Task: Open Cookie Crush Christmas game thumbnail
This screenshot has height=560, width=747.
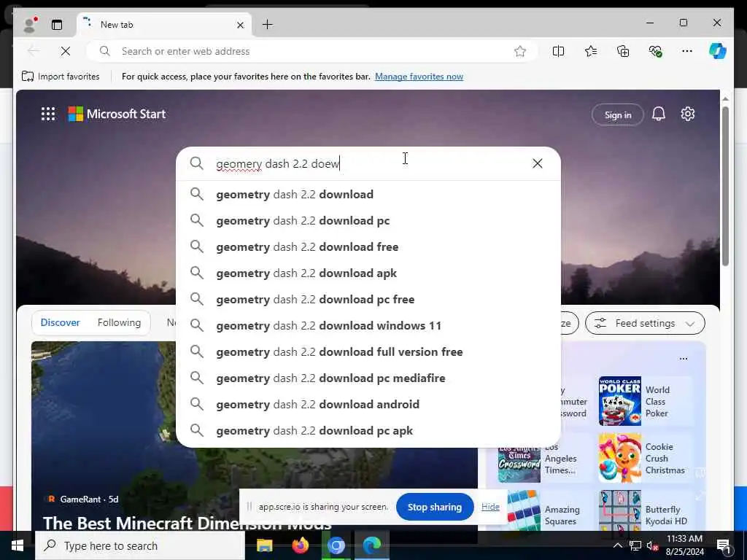Action: coord(620,458)
